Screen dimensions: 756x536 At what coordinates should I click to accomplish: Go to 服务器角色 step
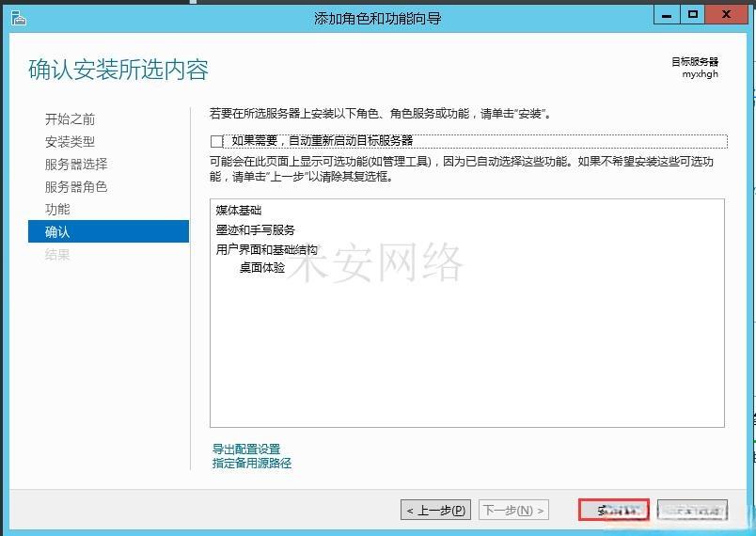coord(76,187)
